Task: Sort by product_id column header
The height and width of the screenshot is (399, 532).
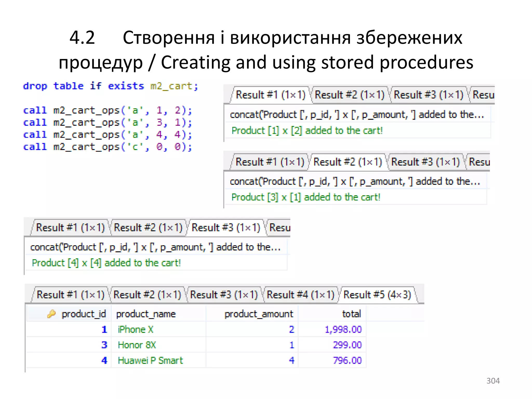Action: point(69,314)
